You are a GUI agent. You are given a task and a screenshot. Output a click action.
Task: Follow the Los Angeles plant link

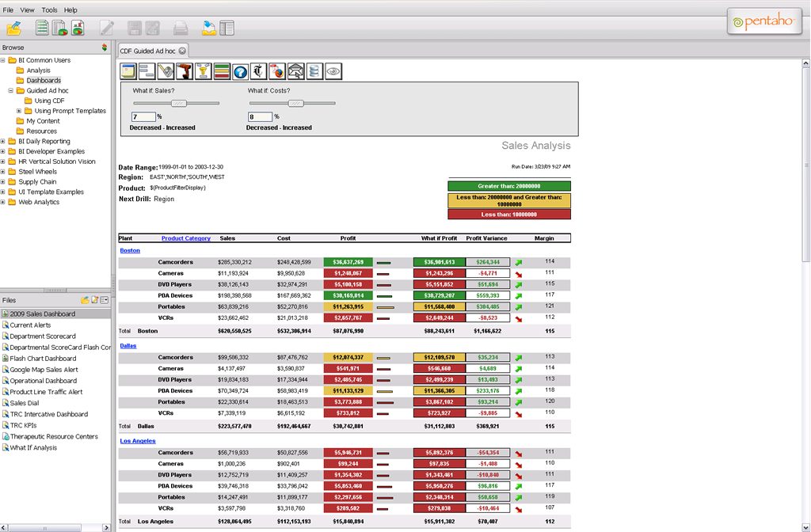138,441
